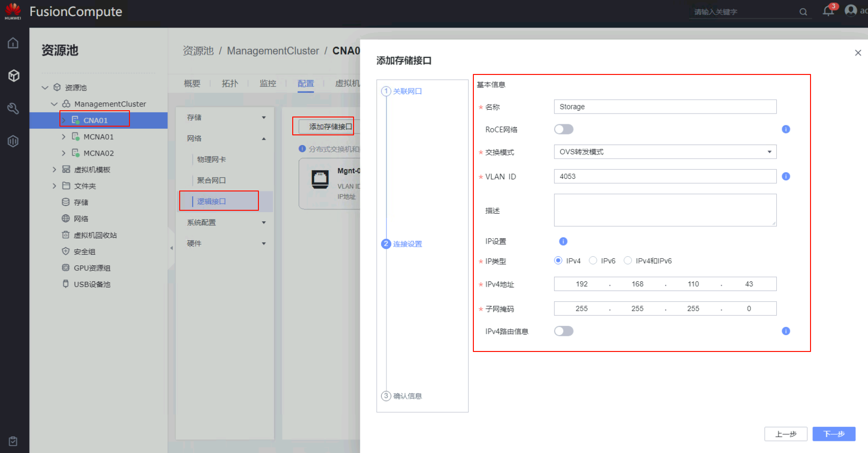Viewport: 868px width, 453px height.
Task: Click the 名称 input field with Storage
Action: pyautogui.click(x=665, y=107)
